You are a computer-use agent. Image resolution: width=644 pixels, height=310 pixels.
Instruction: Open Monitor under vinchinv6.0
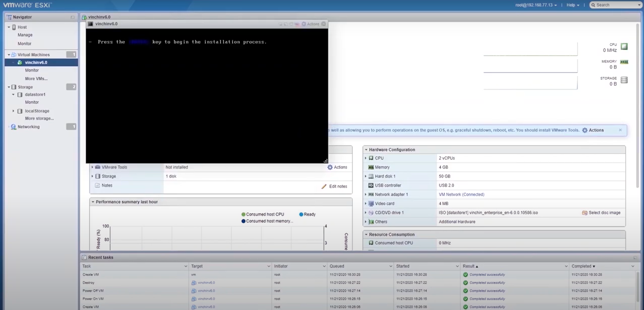32,70
